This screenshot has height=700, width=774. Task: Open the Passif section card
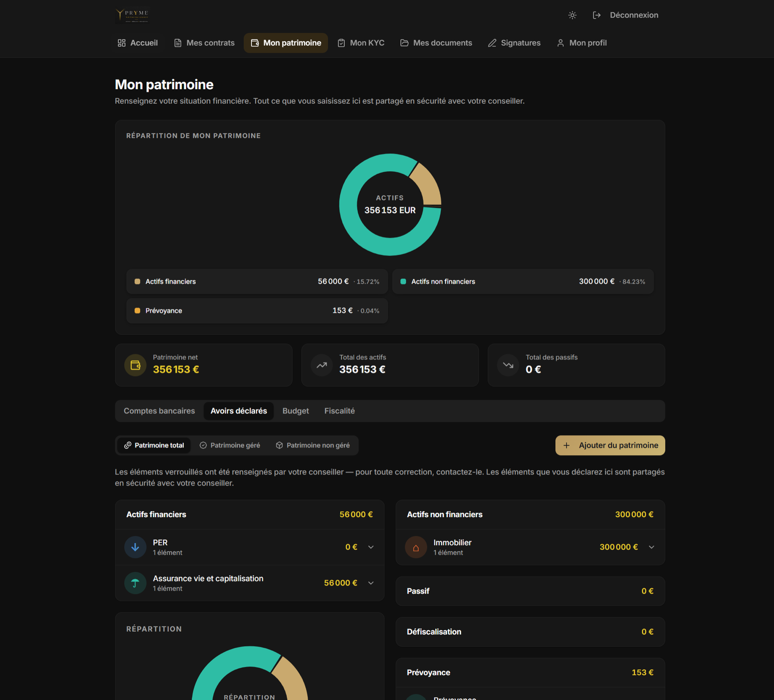point(530,591)
